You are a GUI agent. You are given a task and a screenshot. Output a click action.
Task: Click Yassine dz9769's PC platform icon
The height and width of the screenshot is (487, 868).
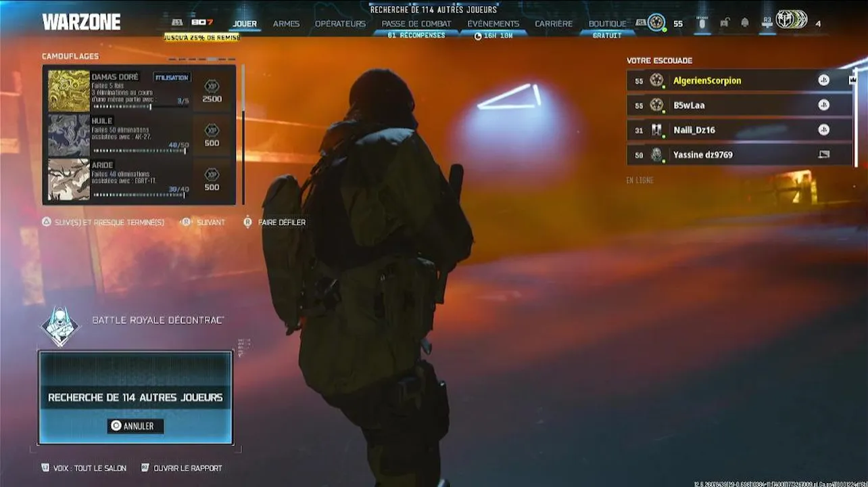click(x=823, y=155)
